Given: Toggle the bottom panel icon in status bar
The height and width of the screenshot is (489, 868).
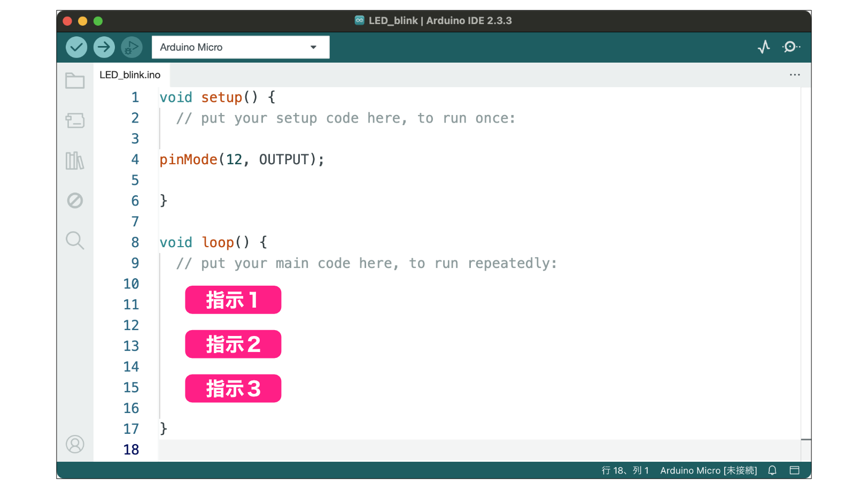Looking at the screenshot, I should coord(795,470).
